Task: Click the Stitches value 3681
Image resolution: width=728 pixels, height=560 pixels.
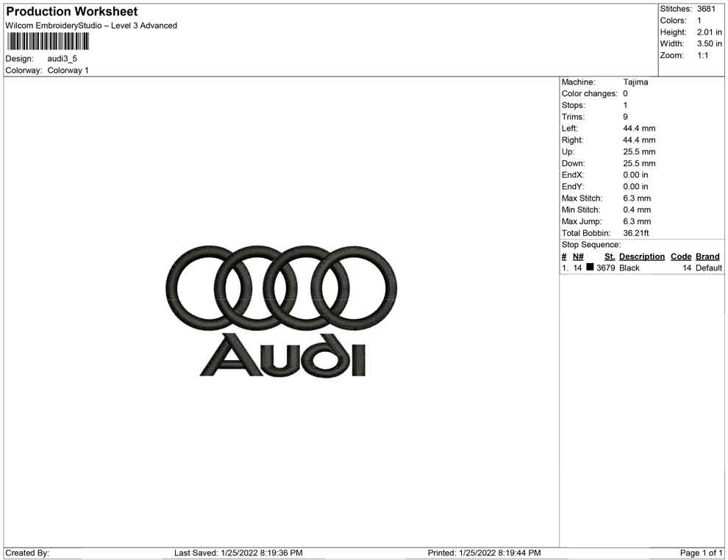Action: (706, 9)
